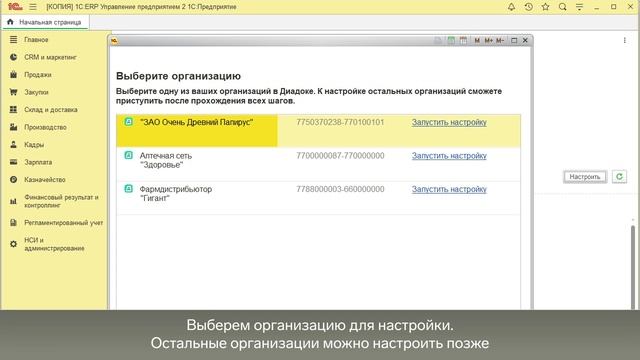The height and width of the screenshot is (360, 640).
Task: Click Diadoc icon next to ЗАО Очень Древний Папирус
Action: click(x=129, y=122)
